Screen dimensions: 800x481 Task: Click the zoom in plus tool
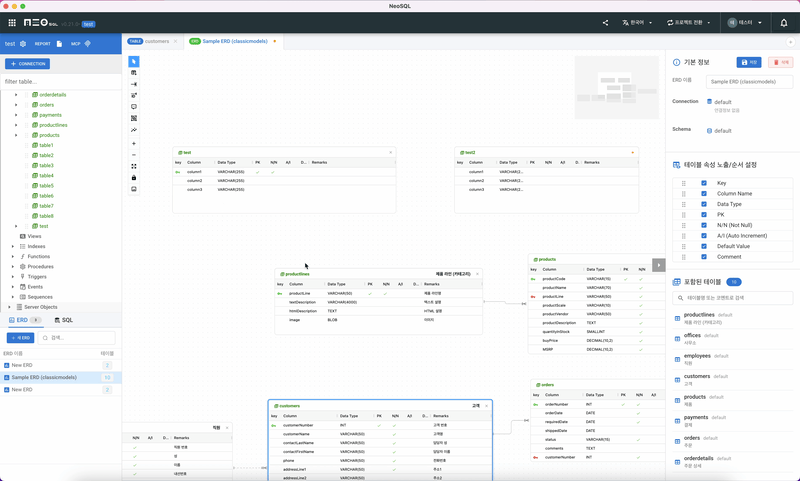point(134,144)
